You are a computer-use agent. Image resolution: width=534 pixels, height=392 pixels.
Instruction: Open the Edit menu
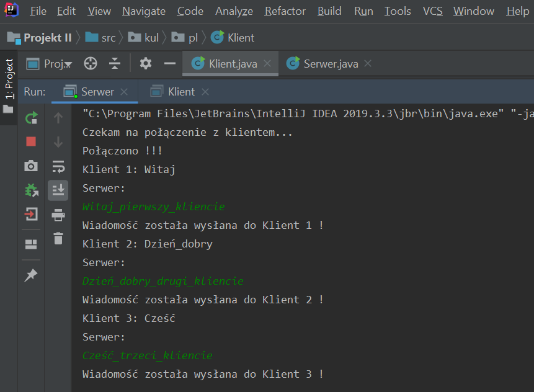point(66,11)
